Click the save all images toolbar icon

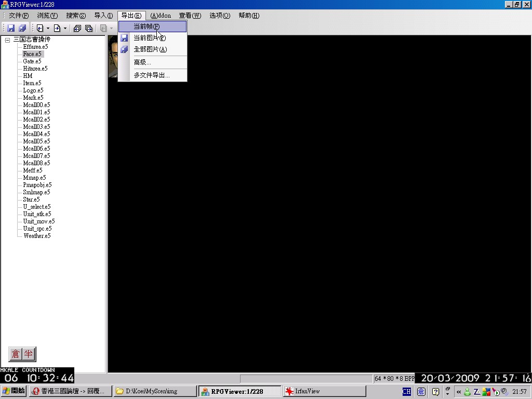coord(22,28)
